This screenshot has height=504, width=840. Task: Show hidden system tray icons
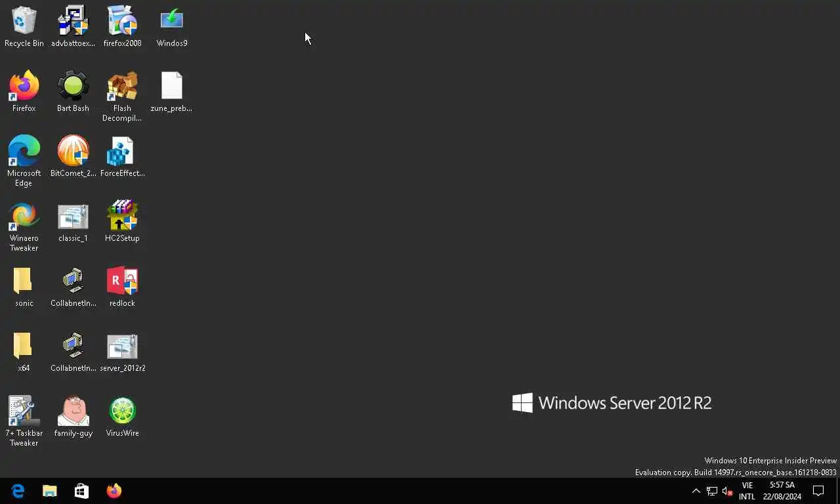[696, 491]
